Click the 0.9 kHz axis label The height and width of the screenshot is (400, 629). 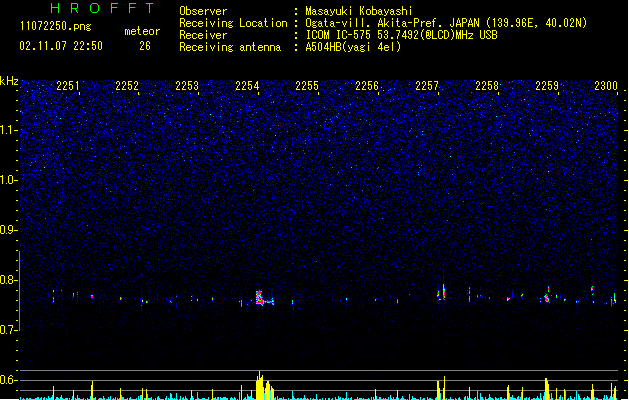(8, 230)
